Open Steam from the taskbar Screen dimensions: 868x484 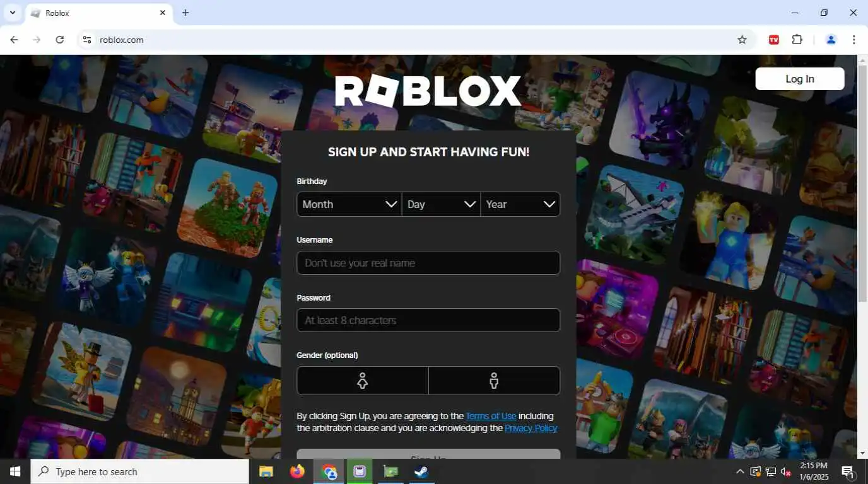click(x=421, y=471)
